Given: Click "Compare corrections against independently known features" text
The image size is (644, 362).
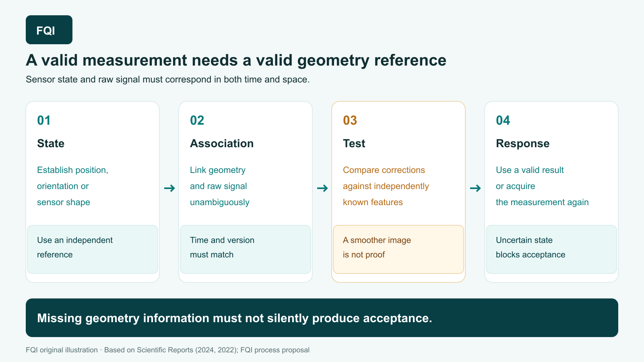Looking at the screenshot, I should [x=386, y=186].
